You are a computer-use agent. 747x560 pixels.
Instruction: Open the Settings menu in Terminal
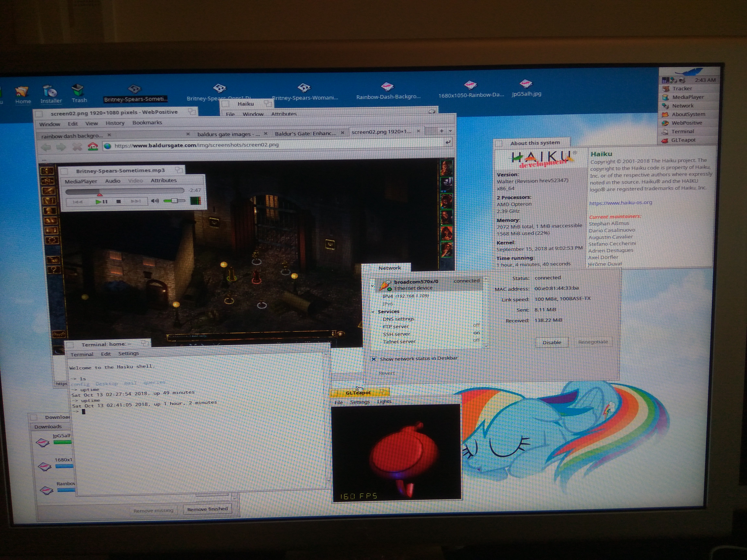[x=128, y=353]
